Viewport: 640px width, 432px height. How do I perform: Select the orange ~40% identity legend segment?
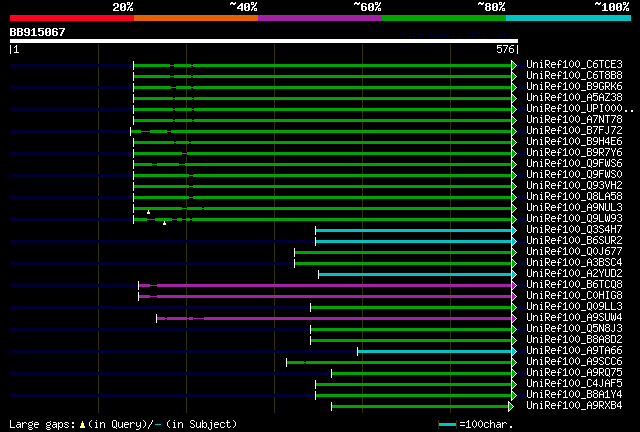click(196, 18)
